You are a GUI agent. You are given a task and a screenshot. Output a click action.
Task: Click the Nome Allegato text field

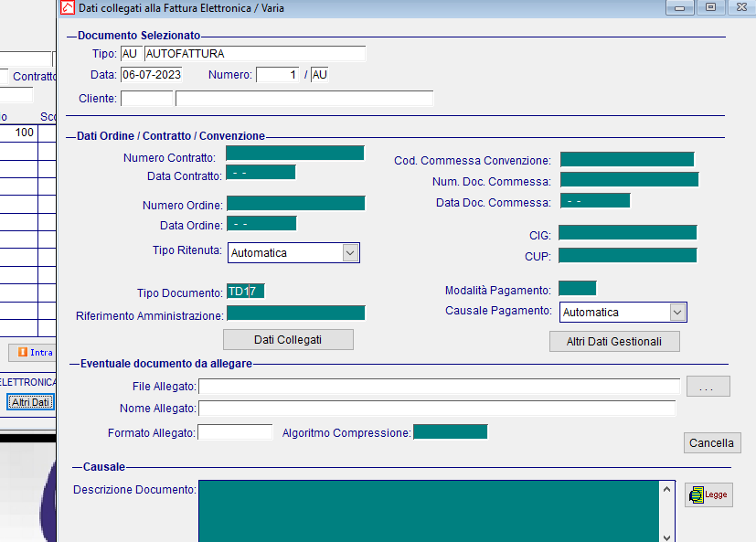437,409
